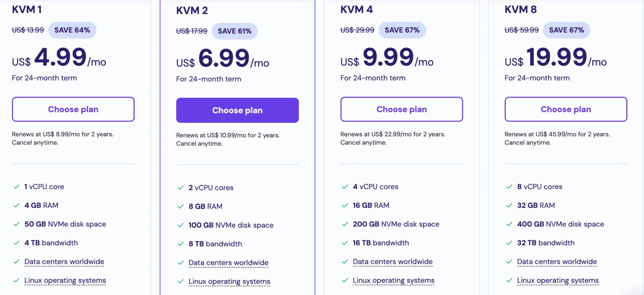Screen dimensions: 644x295
Task: Click checkmark icon next to 8 GB RAM
Action: (181, 207)
